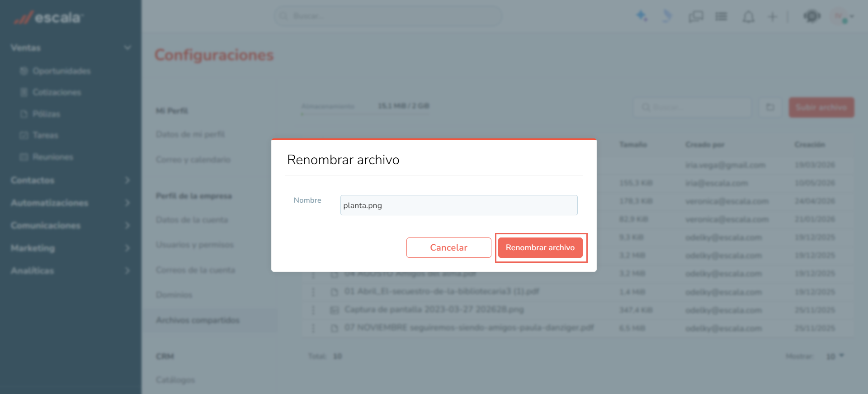The height and width of the screenshot is (394, 868).
Task: Click the blue sparkle icon in header
Action: tap(642, 16)
